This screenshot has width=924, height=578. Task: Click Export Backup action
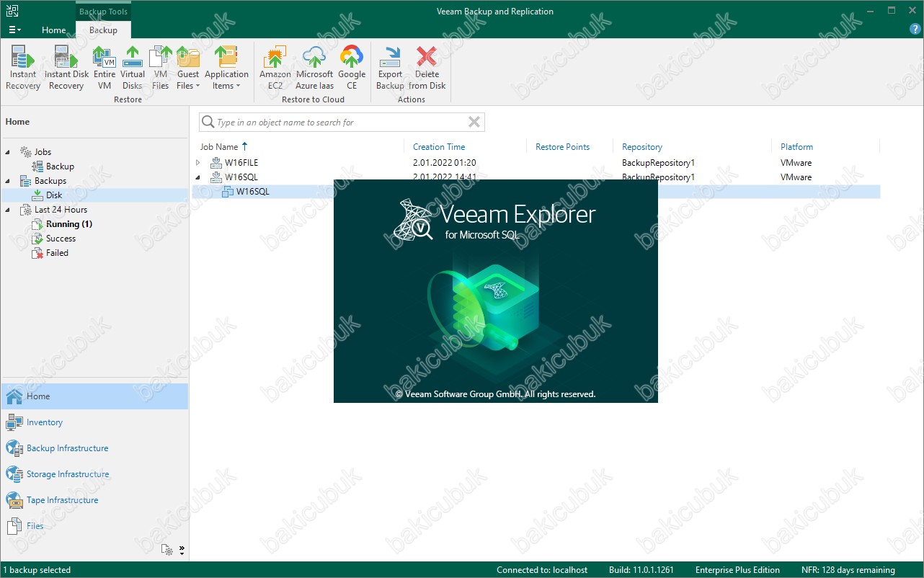pyautogui.click(x=390, y=68)
